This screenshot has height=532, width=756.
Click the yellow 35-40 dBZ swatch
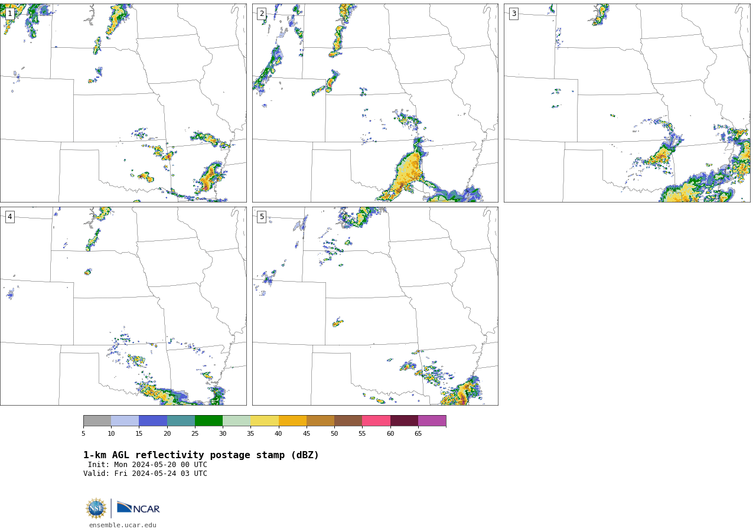[x=265, y=421]
